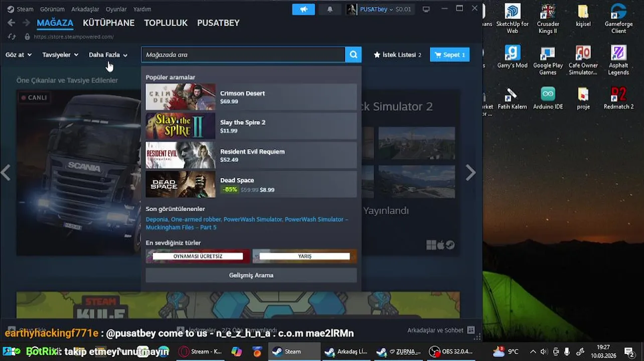The width and height of the screenshot is (644, 361).
Task: Open the Arkadaşlar ve Sohbet chat icon
Action: click(x=471, y=330)
